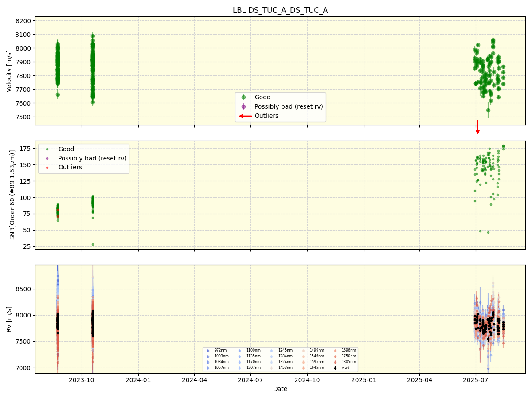
Task: Click the 2024-07 date tick label
Action: pos(250,379)
